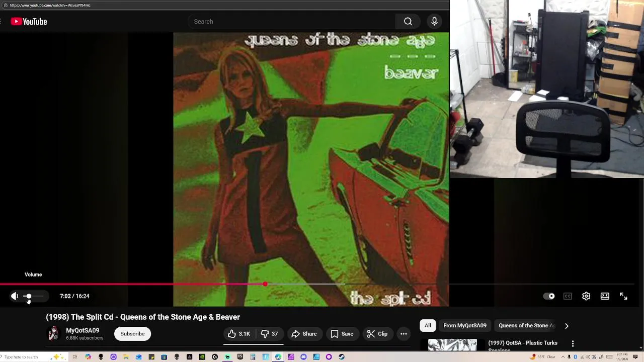Open the weather widget showing 35°F Clear
The height and width of the screenshot is (362, 644).
[543, 356]
